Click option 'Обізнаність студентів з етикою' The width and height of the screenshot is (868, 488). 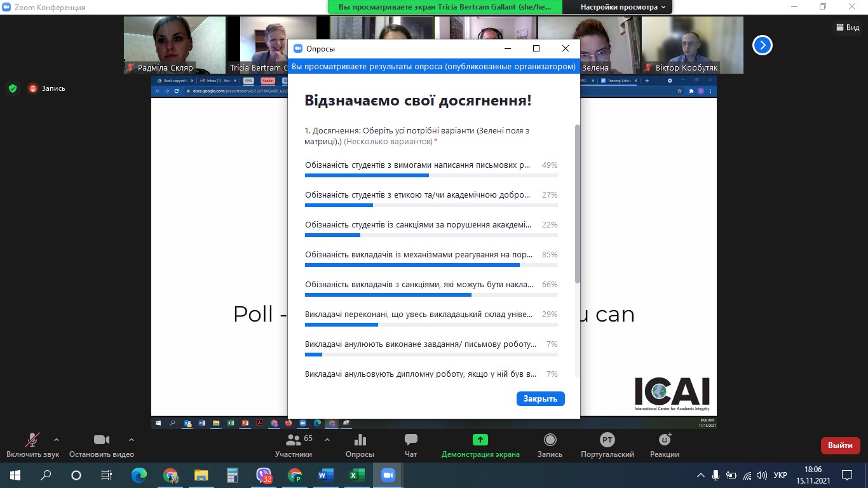[417, 195]
